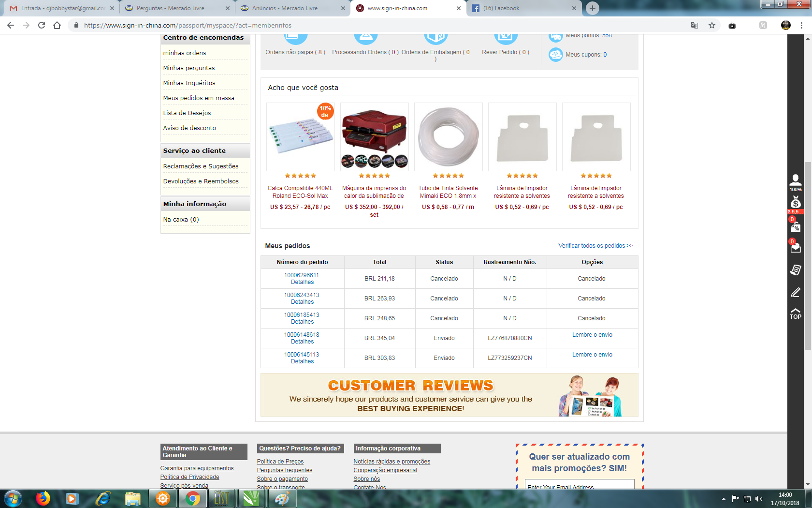The height and width of the screenshot is (508, 812).
Task: Open the File Explorer folder in taskbar
Action: (133, 498)
